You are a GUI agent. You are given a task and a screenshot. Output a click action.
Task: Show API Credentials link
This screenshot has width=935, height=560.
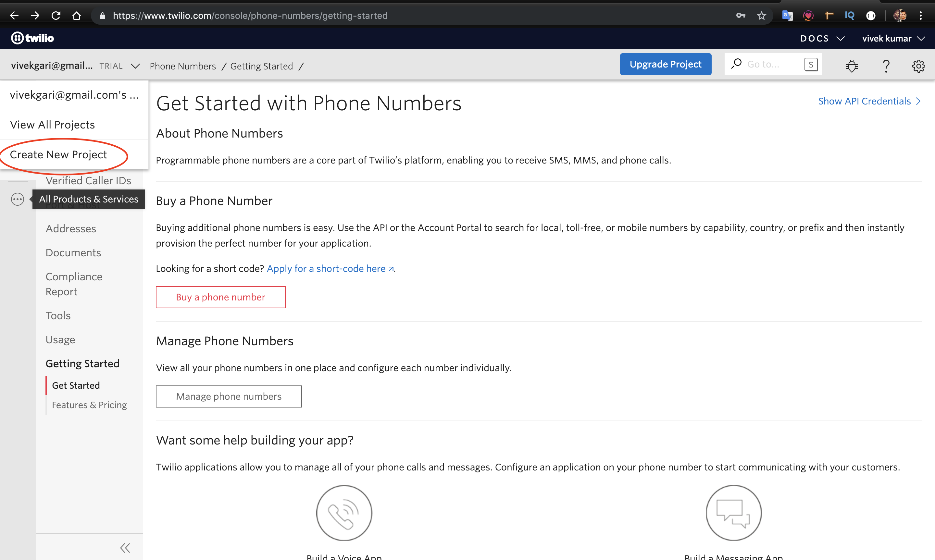869,101
